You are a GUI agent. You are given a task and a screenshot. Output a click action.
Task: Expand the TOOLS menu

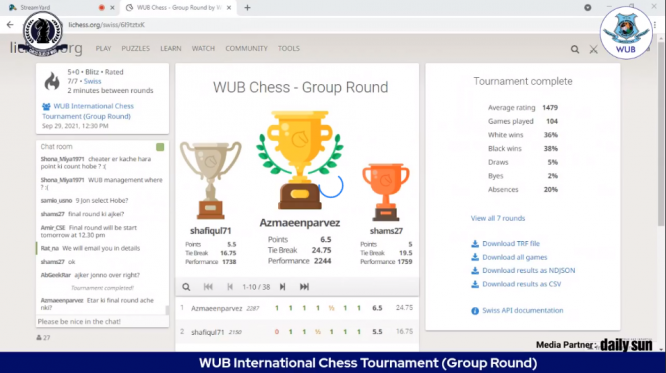[289, 48]
